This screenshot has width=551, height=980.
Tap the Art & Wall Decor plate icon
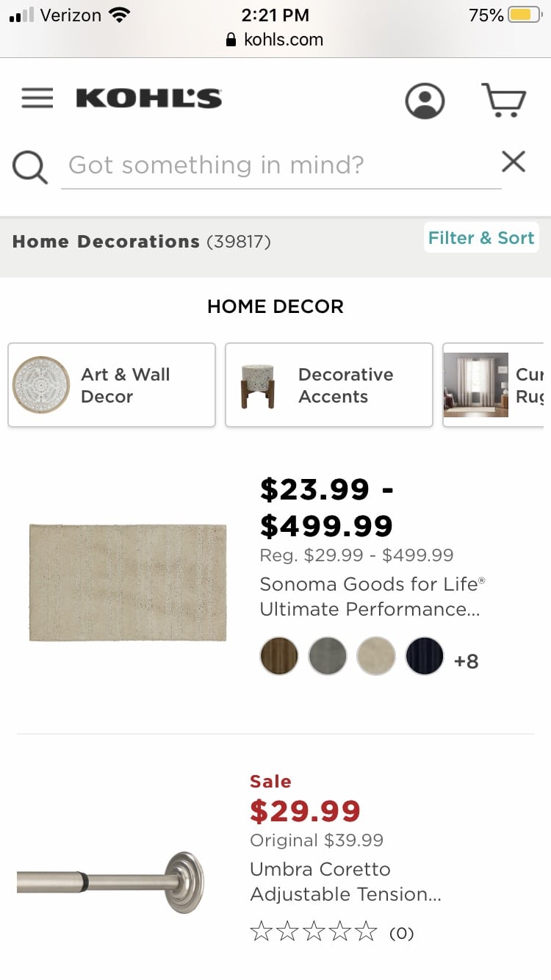coord(41,385)
